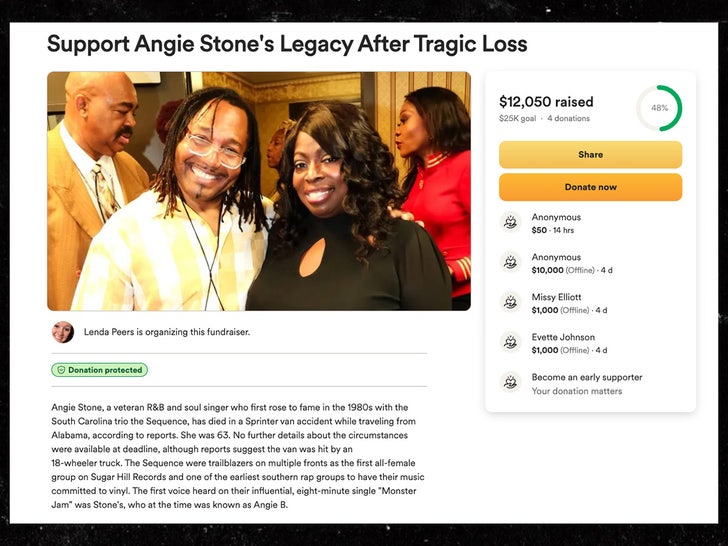This screenshot has height=546, width=728.
Task: Click the 4 donations count text
Action: tap(568, 118)
